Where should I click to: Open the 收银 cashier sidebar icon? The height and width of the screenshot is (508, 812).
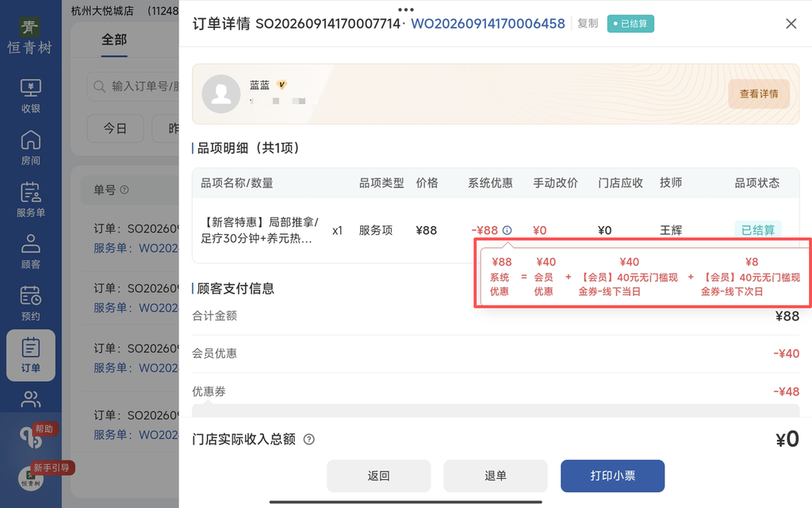click(x=31, y=96)
